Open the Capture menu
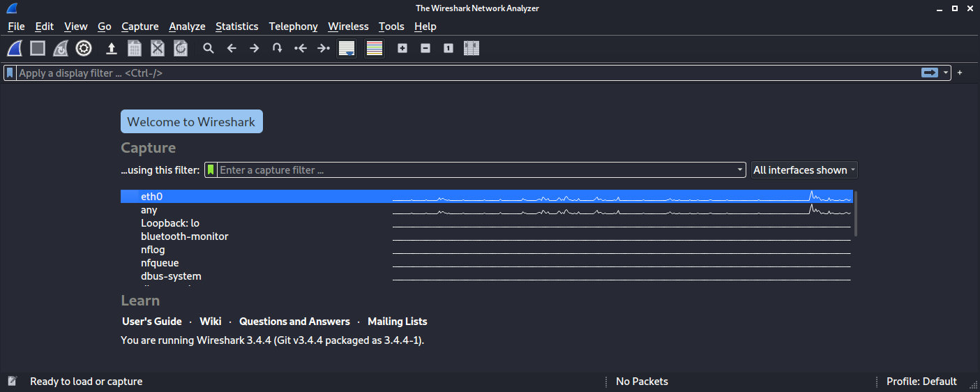 tap(140, 26)
